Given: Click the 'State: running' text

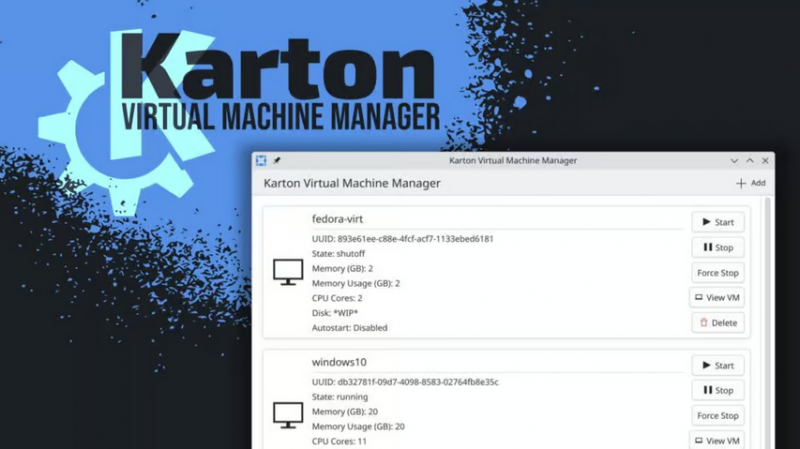Looking at the screenshot, I should pos(340,397).
